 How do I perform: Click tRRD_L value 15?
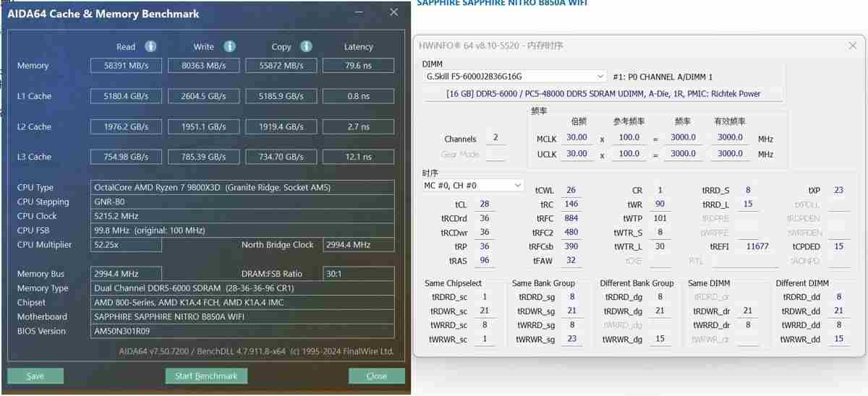point(748,205)
